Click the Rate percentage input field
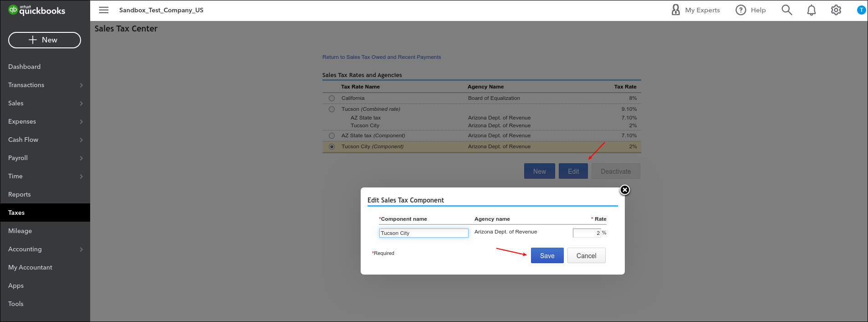Viewport: 868px width, 322px height. coord(587,233)
